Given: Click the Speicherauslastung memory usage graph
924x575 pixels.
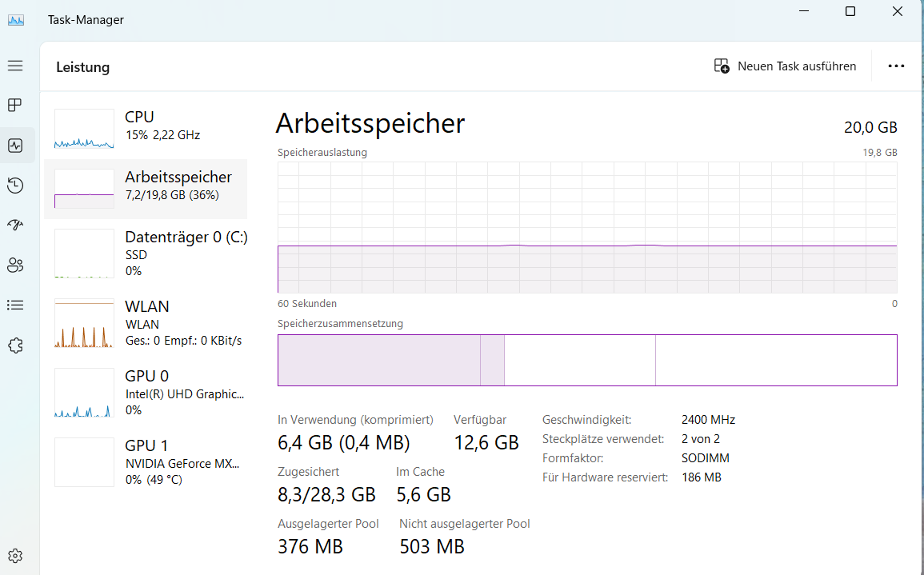Looking at the screenshot, I should coord(586,228).
